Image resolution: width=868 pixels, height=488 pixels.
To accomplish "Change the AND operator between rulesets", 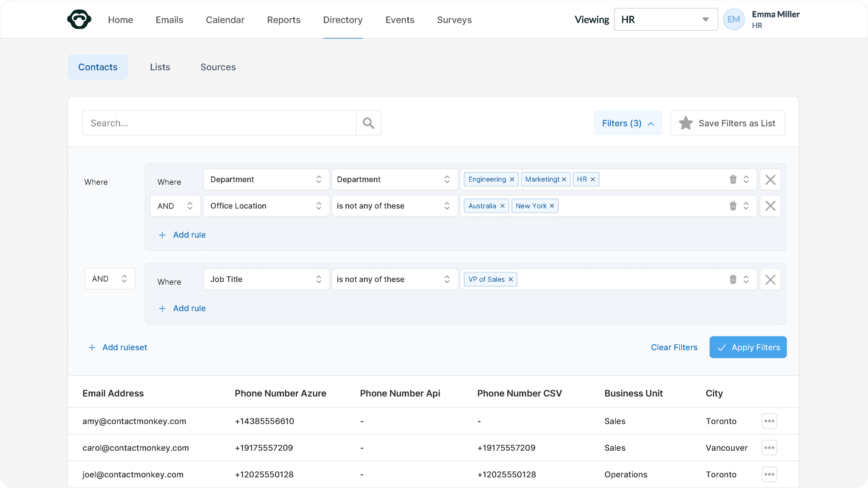I will pyautogui.click(x=110, y=279).
